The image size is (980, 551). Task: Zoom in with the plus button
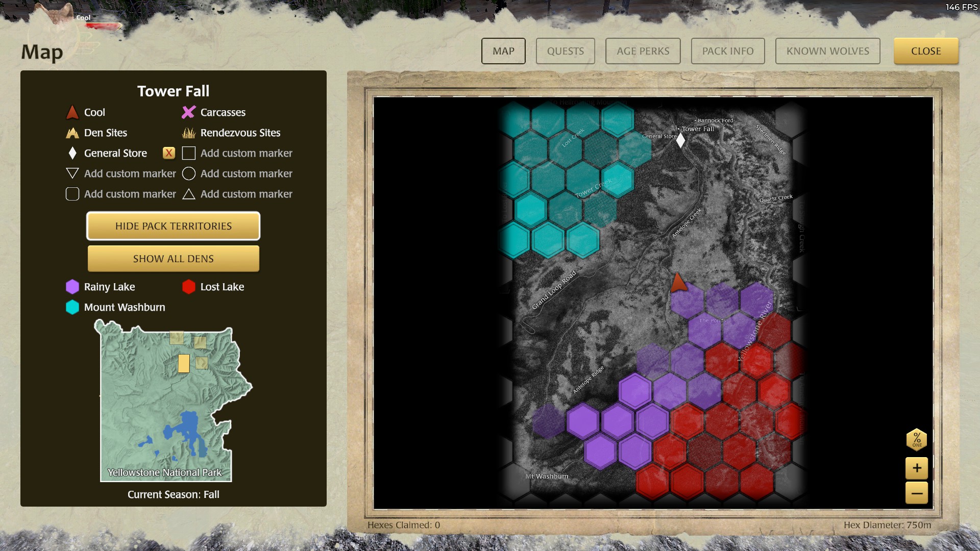[917, 468]
